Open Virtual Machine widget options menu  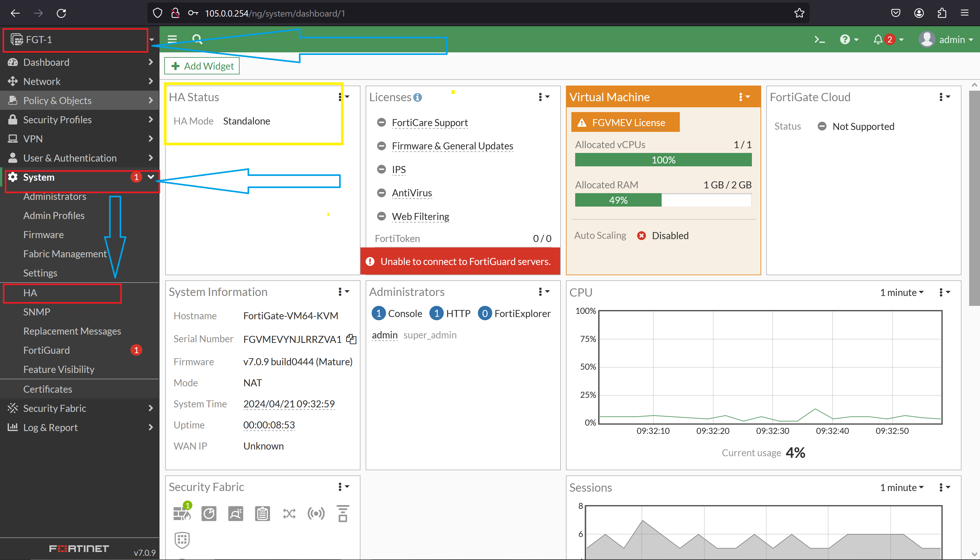[745, 97]
